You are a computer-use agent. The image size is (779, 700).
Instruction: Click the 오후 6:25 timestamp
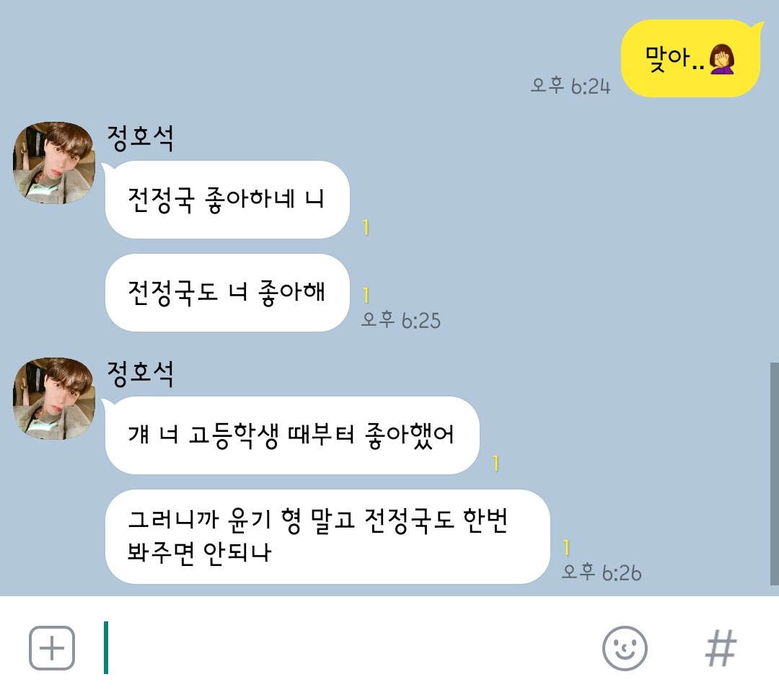click(400, 320)
